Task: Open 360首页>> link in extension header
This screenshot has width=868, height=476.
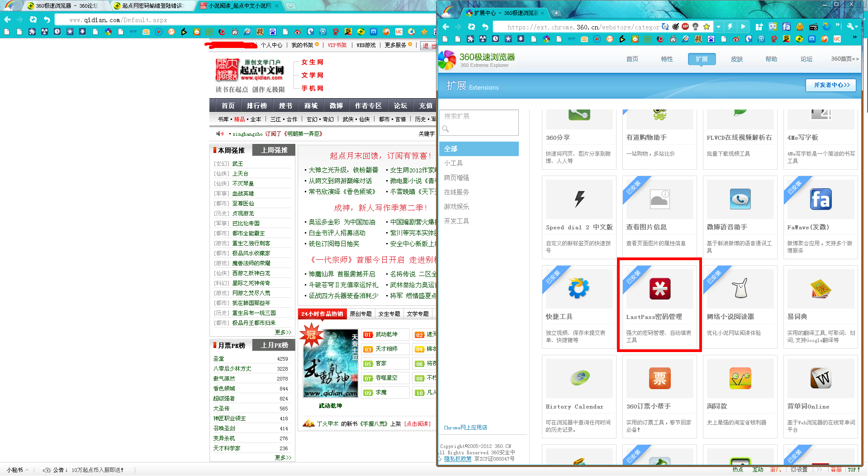Action: (x=845, y=59)
